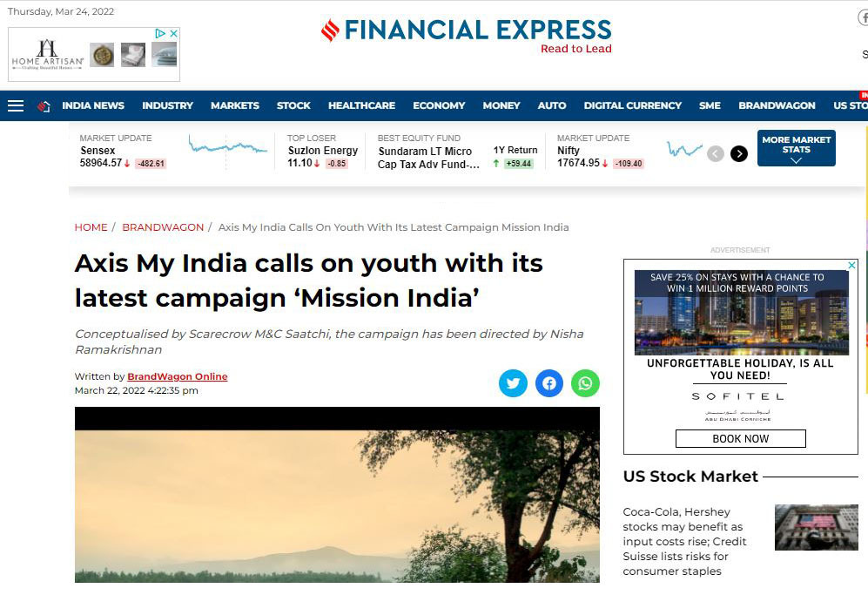Click the Financial Express home icon in navbar
868x595 pixels.
[x=44, y=106]
